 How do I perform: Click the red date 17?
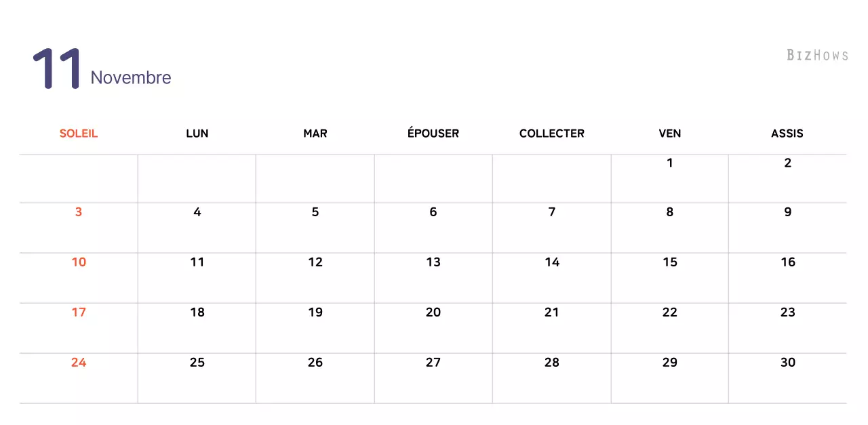tap(79, 312)
